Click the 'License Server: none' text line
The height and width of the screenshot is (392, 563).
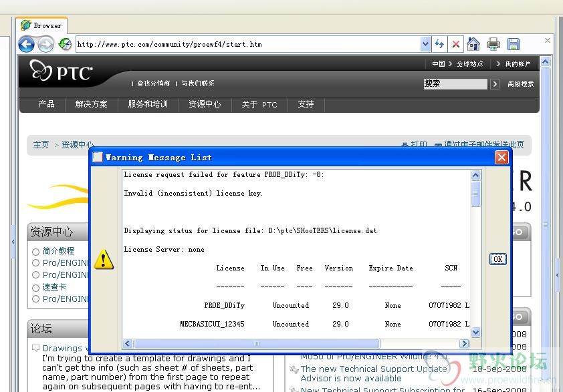click(x=164, y=250)
